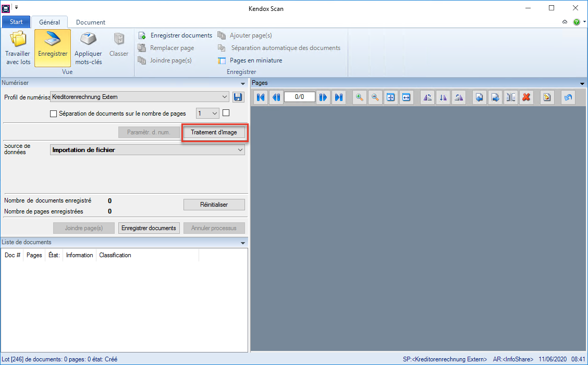Image resolution: width=588 pixels, height=365 pixels.
Task: Open the Start tab
Action: point(16,22)
